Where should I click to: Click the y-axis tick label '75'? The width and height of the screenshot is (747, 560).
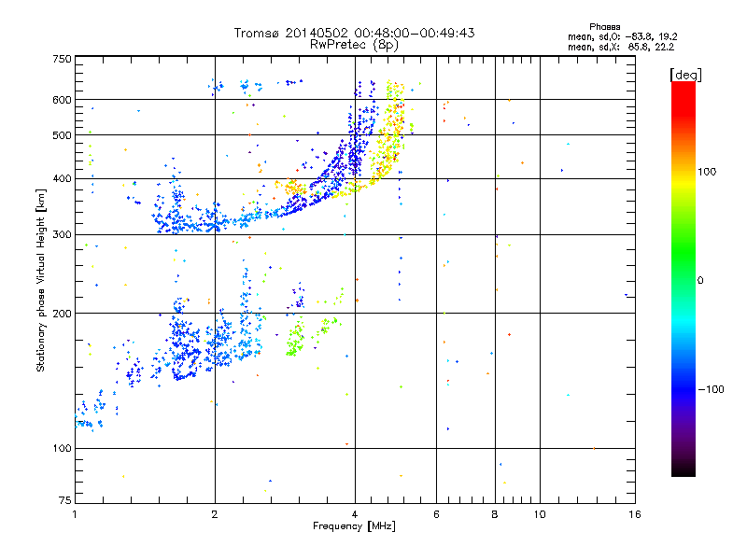click(x=65, y=500)
